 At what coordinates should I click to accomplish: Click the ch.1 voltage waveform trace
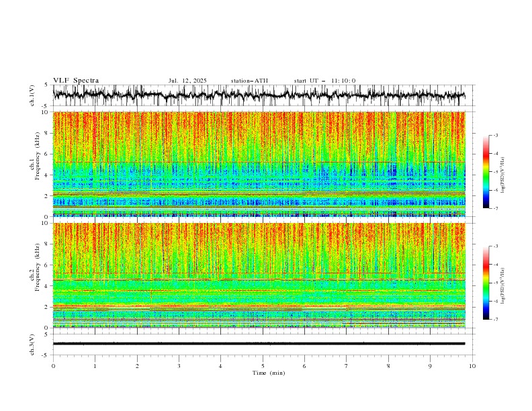259,95
